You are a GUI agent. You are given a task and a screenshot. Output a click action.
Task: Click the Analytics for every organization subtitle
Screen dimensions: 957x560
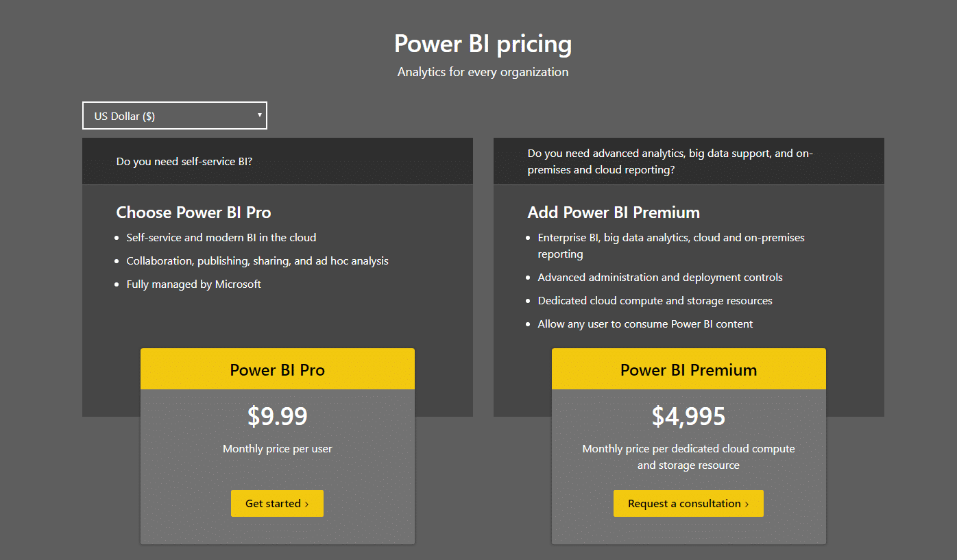click(483, 71)
